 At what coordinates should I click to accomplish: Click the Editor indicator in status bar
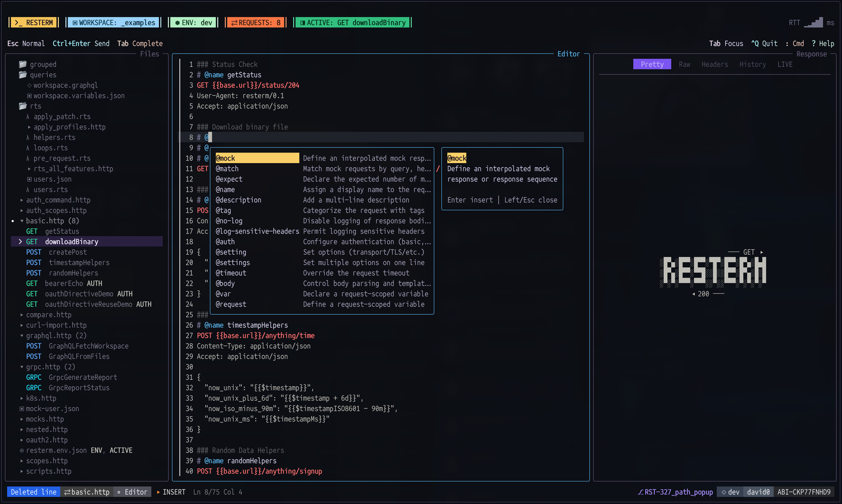click(132, 492)
